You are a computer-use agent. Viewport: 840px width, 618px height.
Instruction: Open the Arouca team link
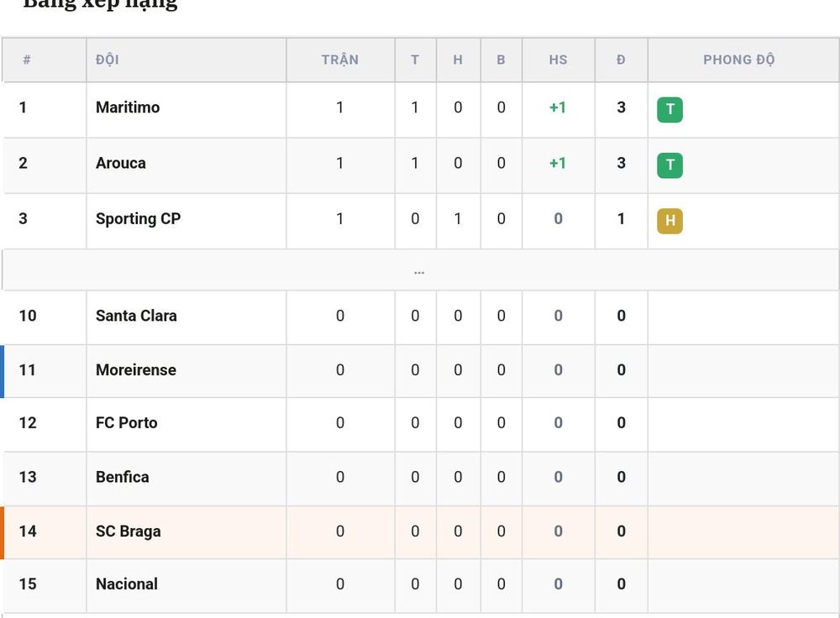click(120, 164)
